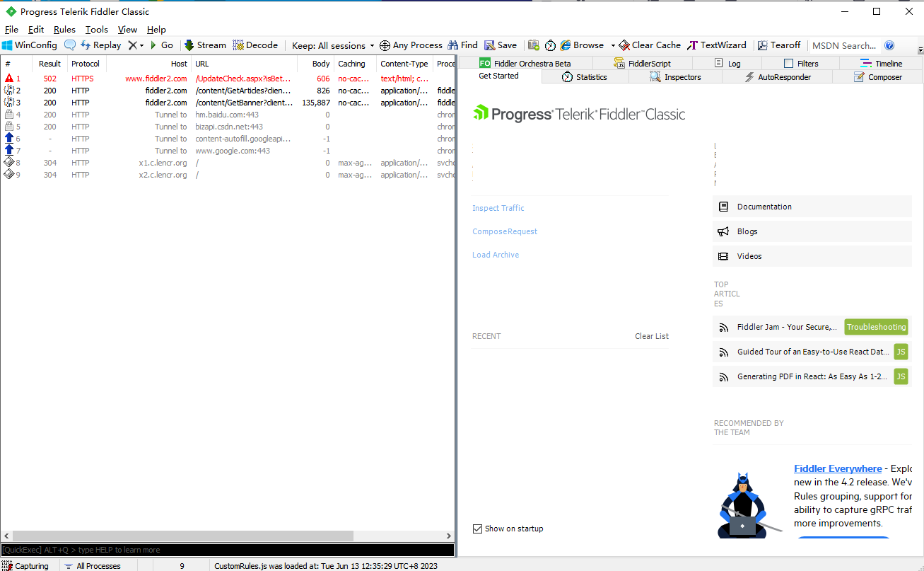924x571 pixels.
Task: Click the camera screenshot icon
Action: point(534,45)
